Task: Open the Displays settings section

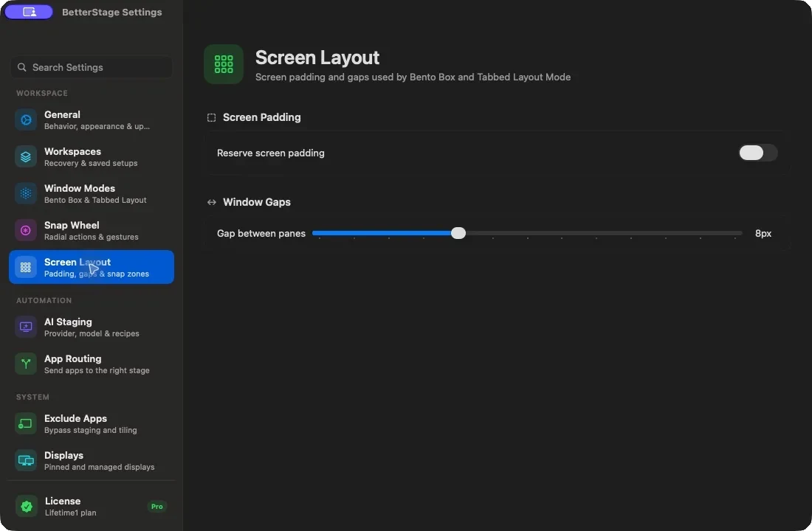Action: tap(91, 461)
